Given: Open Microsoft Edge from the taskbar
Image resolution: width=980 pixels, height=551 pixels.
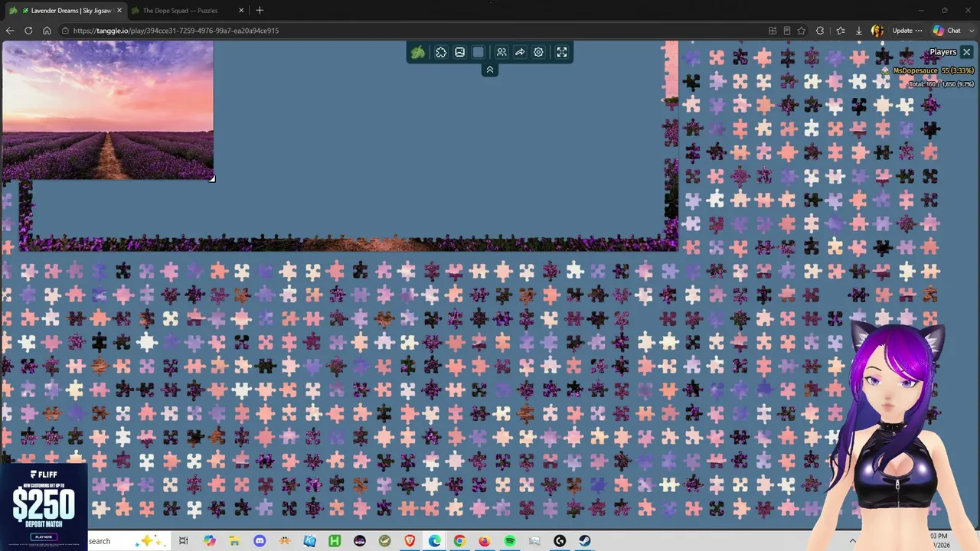Looking at the screenshot, I should 435,541.
